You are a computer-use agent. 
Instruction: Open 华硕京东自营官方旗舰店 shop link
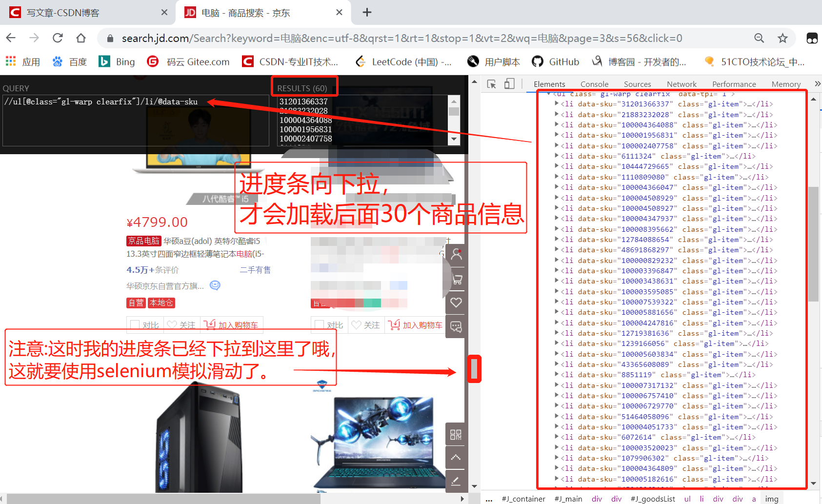[x=165, y=286]
